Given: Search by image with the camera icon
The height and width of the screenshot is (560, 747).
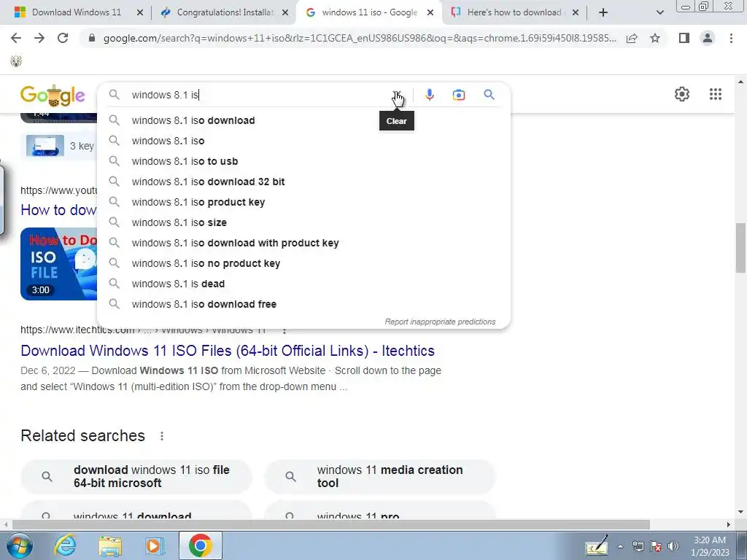Looking at the screenshot, I should click(x=458, y=95).
